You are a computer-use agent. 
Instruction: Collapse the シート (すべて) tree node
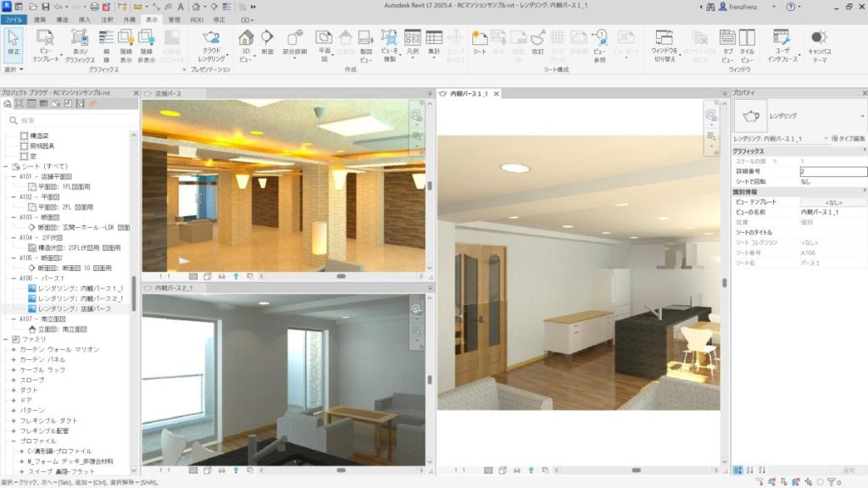point(5,166)
